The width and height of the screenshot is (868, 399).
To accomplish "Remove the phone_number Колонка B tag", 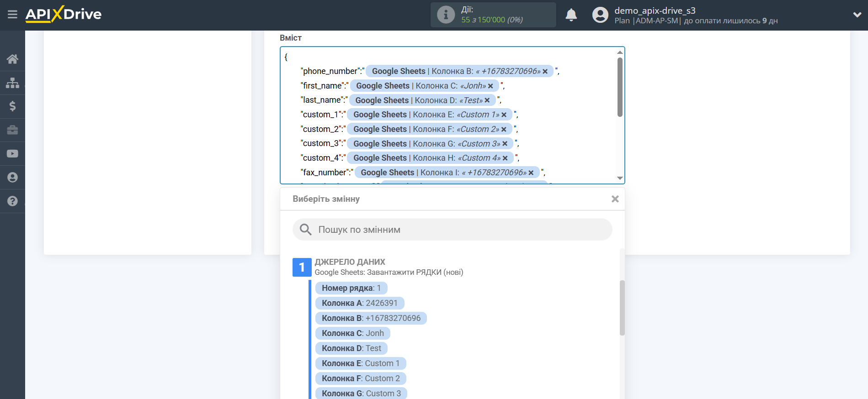I will coord(545,71).
